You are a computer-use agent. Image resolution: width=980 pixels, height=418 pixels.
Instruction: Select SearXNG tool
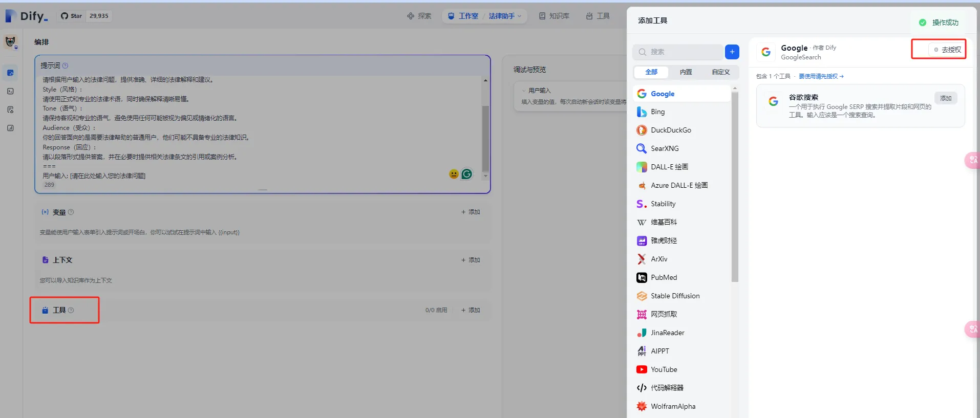click(x=682, y=148)
